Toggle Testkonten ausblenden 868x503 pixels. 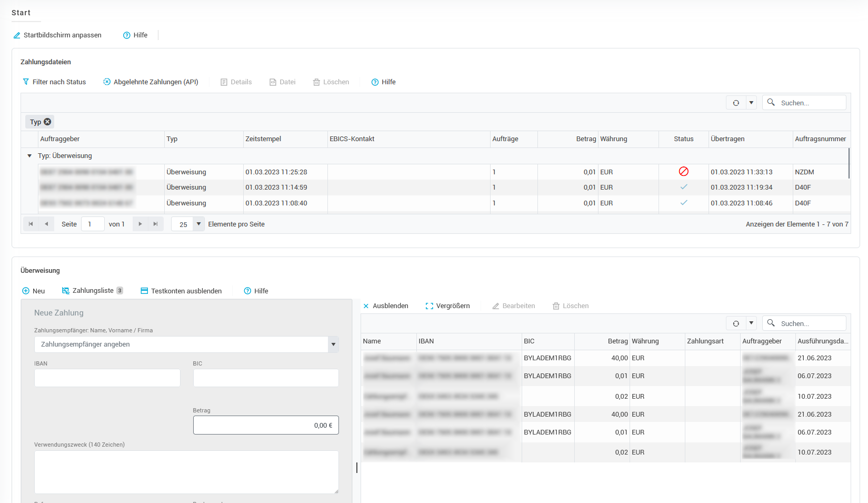181,291
